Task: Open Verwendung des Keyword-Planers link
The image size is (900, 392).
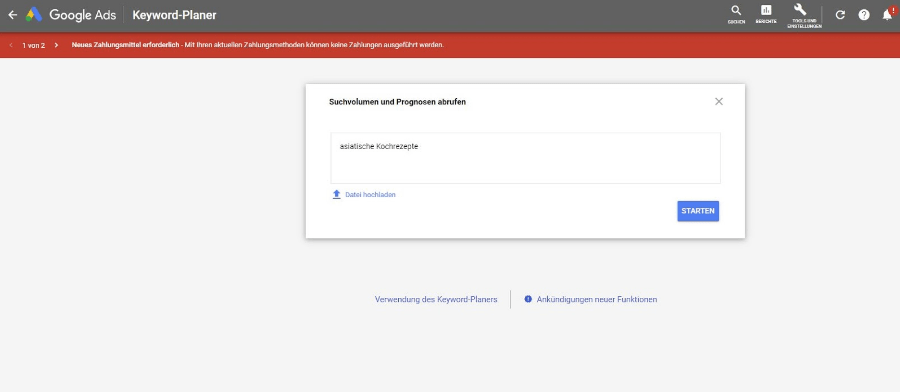Action: (x=436, y=300)
